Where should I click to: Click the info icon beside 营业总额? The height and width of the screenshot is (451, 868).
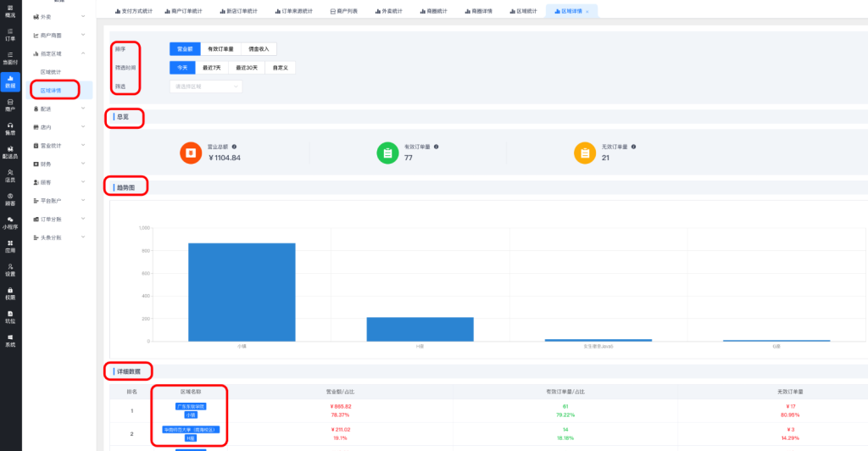[x=234, y=147]
